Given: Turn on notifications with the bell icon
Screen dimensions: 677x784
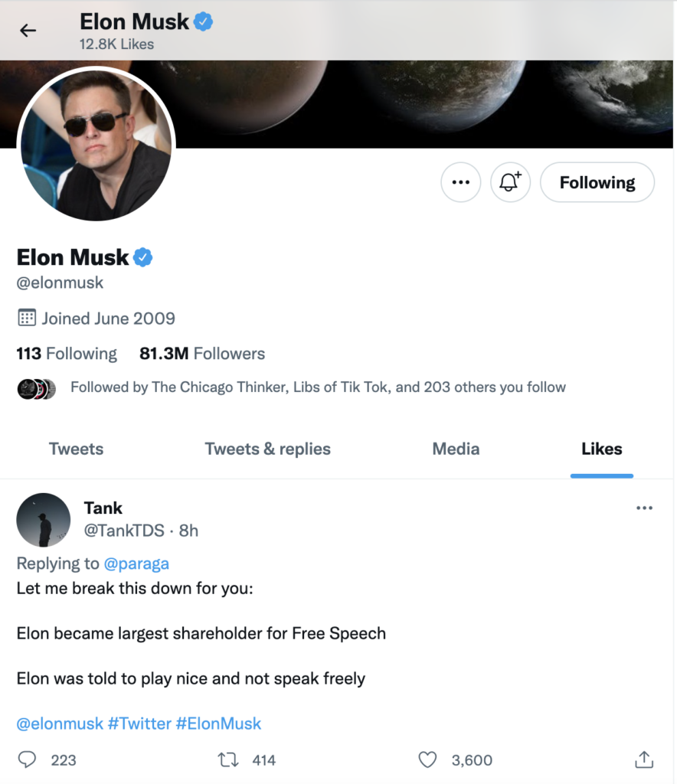Looking at the screenshot, I should [510, 182].
